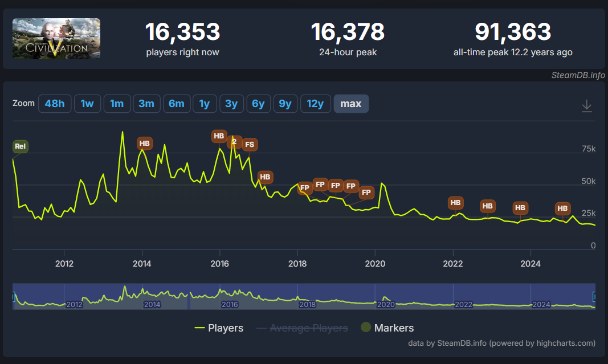Image resolution: width=608 pixels, height=364 pixels.
Task: Toggle the Players series in legend
Action: pos(219,328)
